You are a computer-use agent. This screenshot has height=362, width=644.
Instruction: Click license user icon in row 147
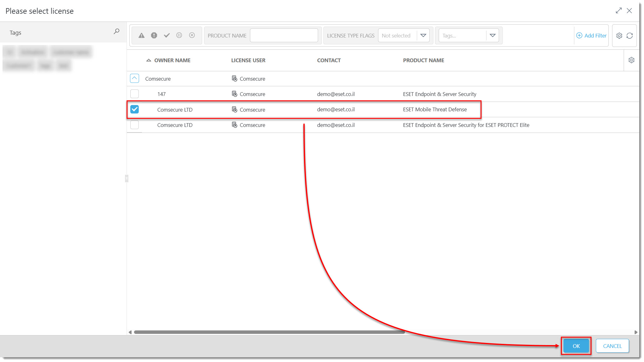(234, 94)
